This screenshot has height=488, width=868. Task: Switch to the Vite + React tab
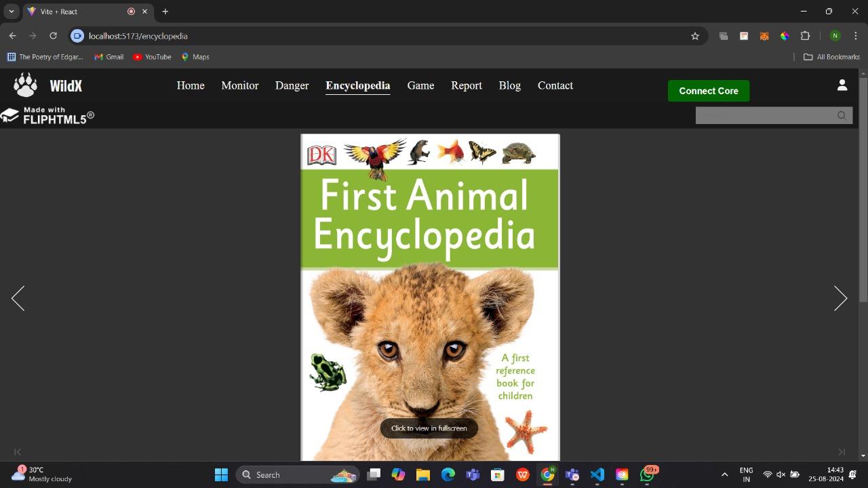tap(88, 12)
